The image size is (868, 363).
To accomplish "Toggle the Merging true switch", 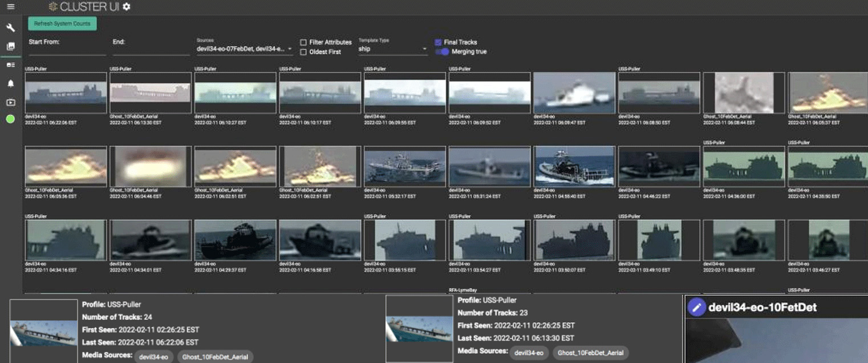I will [442, 52].
